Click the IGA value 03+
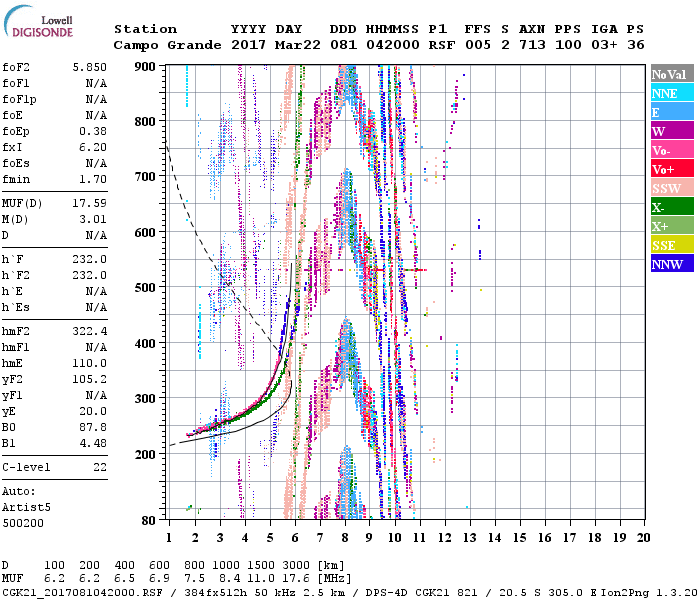Viewport: 700px width, 600px height. click(604, 45)
